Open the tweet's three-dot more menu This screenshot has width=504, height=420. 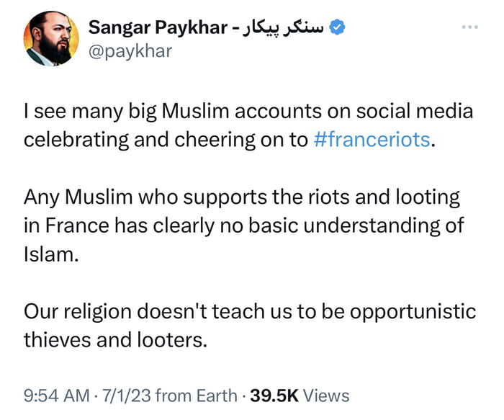coord(469,27)
